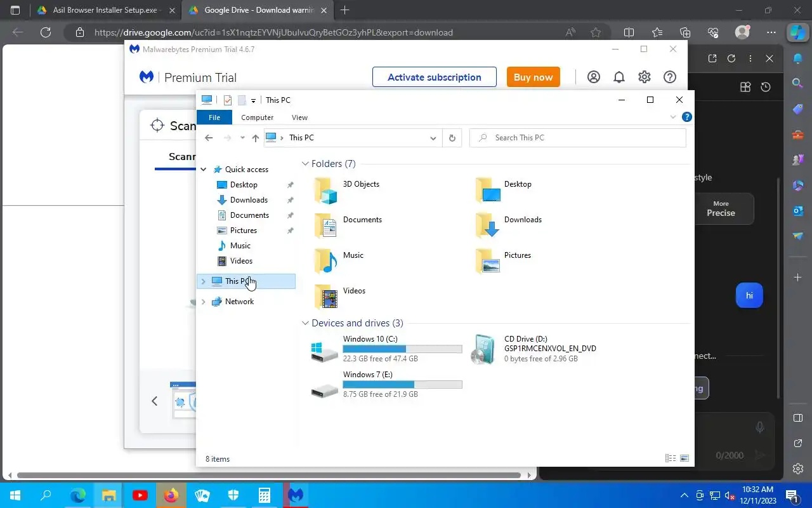Open Malwarebytes settings gear

(645, 77)
